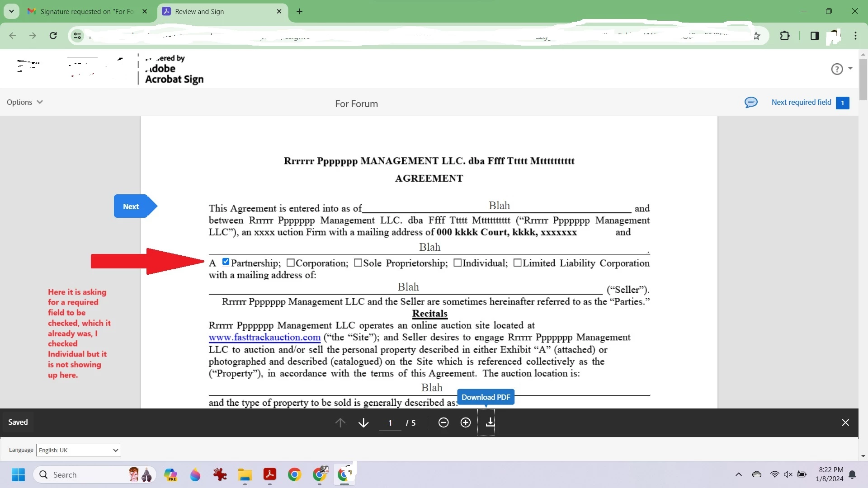Uncheck the Partnership checkbox
The image size is (868, 488).
tap(226, 262)
